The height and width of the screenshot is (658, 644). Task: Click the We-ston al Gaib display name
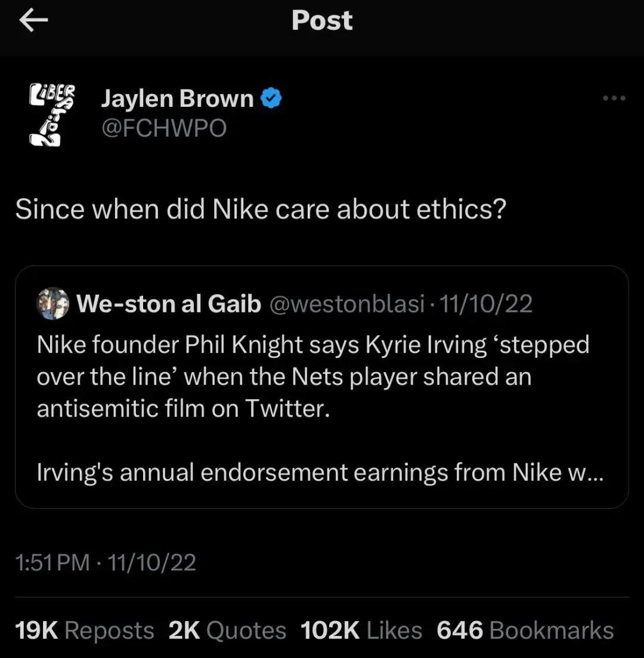[169, 304]
